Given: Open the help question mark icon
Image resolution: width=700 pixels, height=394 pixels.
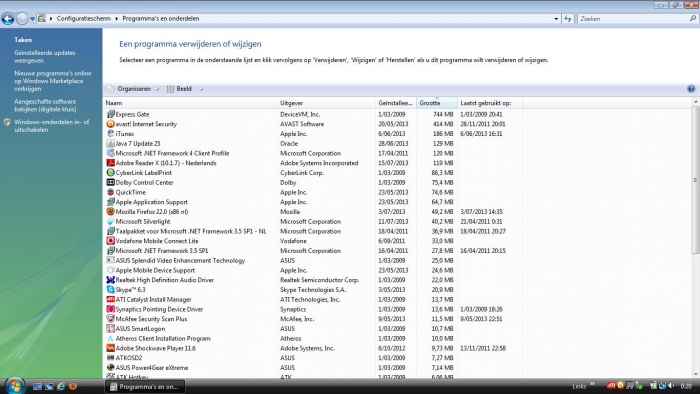Looking at the screenshot, I should (691, 89).
